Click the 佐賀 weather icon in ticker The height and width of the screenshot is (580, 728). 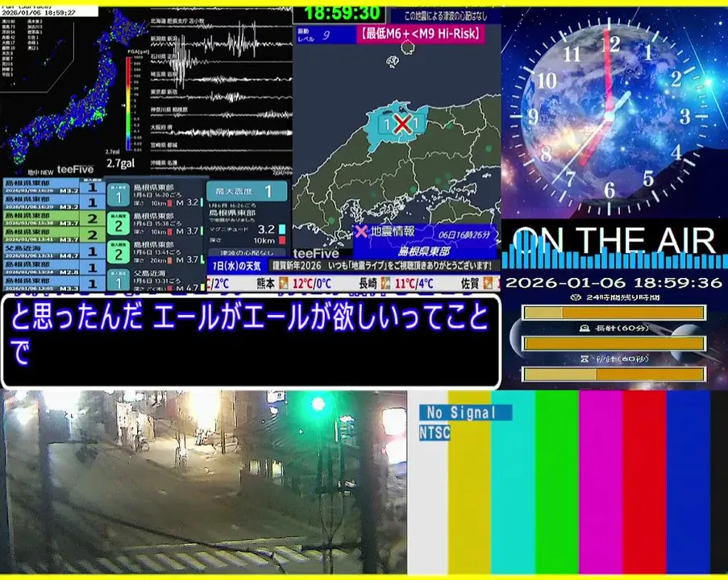[x=488, y=283]
